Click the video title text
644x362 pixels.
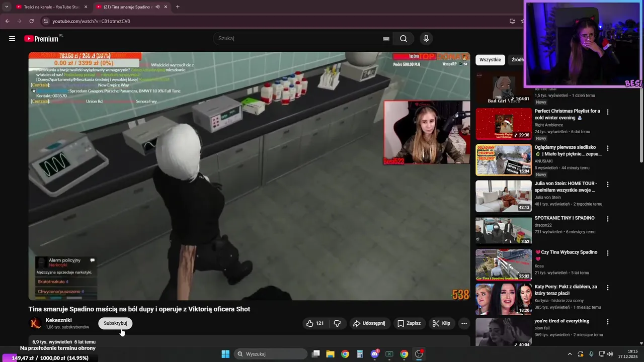click(139, 309)
